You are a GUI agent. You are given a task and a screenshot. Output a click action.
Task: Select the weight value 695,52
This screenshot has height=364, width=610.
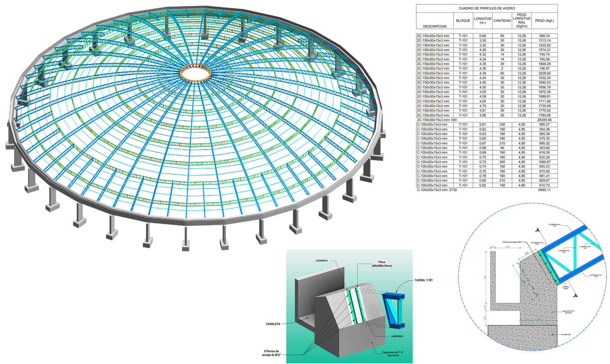coord(544,143)
